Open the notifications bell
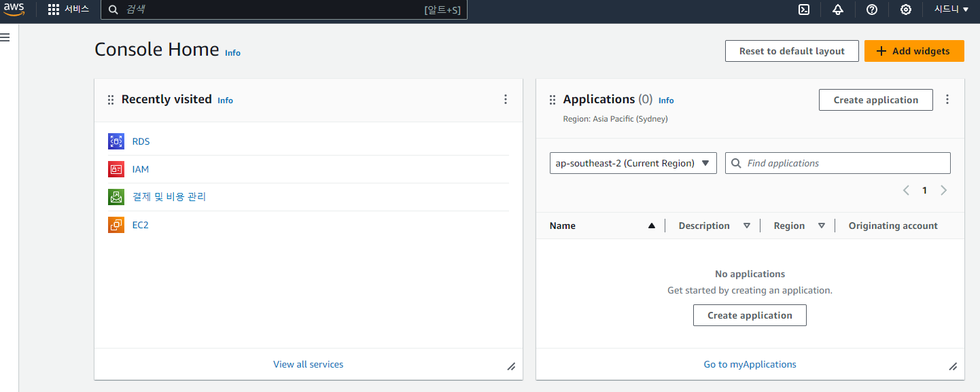The width and height of the screenshot is (980, 392). (838, 10)
